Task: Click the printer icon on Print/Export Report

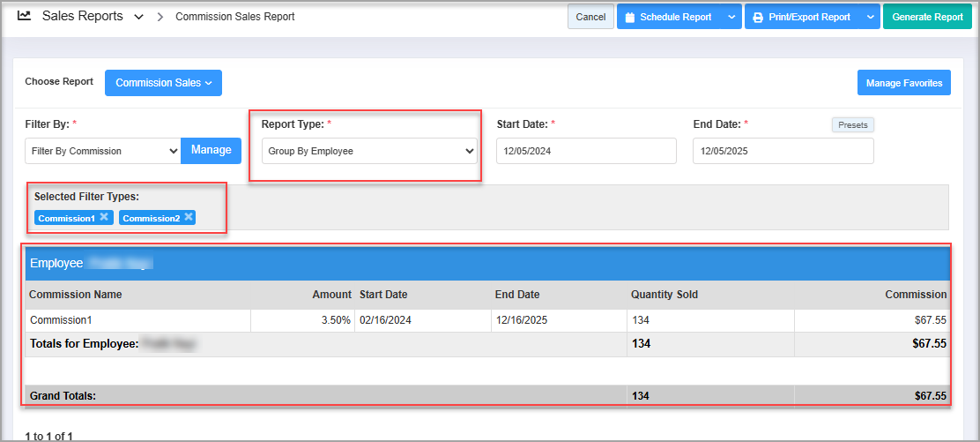Action: (758, 17)
